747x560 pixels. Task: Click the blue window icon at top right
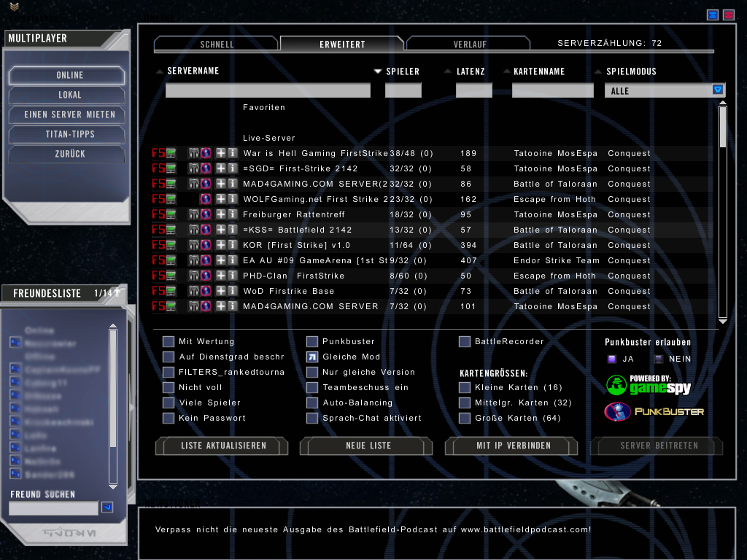click(713, 15)
